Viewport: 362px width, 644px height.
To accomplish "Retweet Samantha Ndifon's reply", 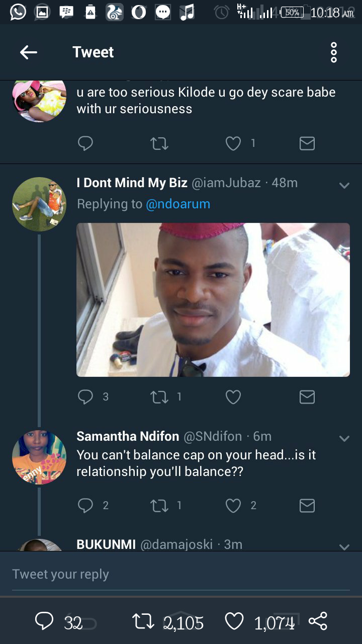I will (159, 505).
